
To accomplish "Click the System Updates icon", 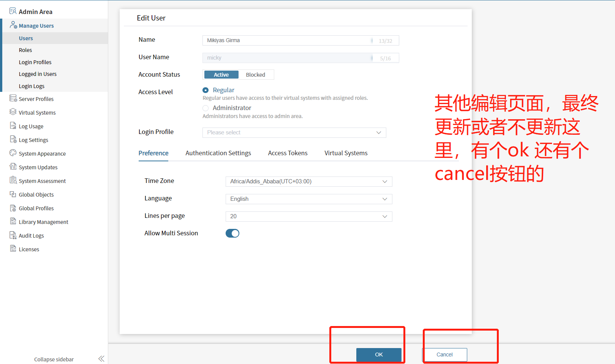I will click(13, 167).
